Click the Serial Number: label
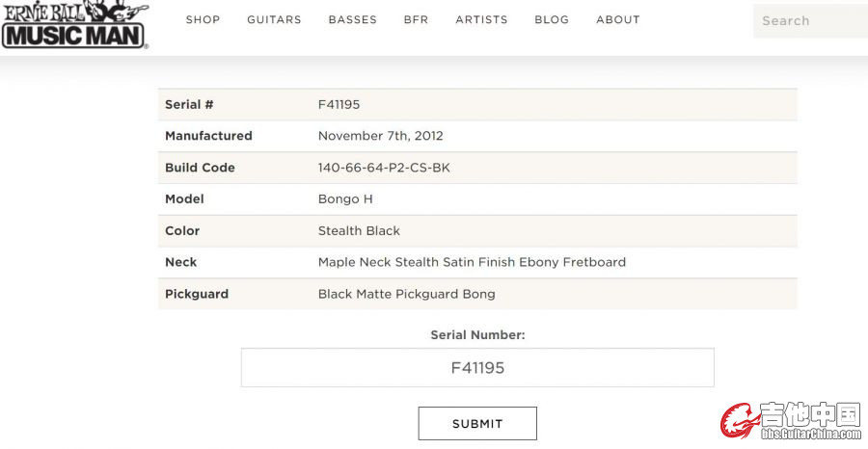The image size is (868, 449). 477,335
